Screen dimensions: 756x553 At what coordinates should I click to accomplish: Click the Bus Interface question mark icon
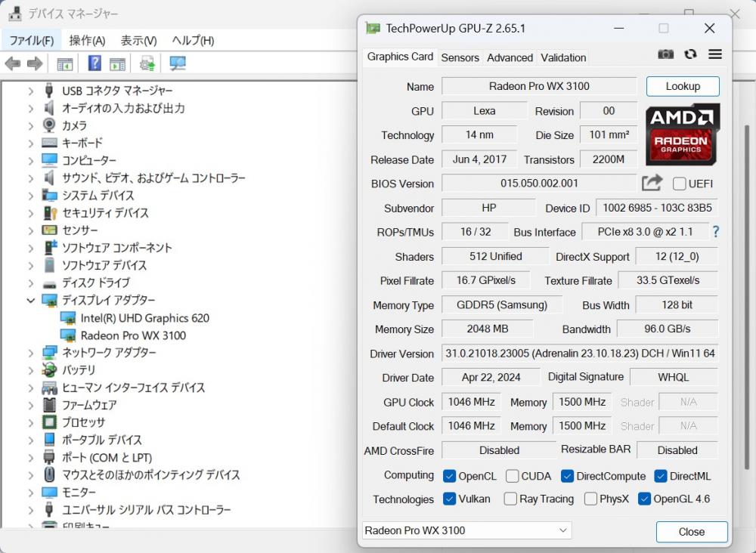tap(715, 232)
